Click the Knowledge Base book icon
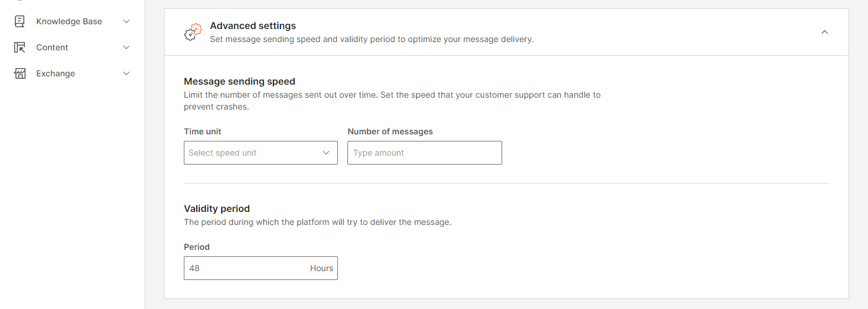 20,21
